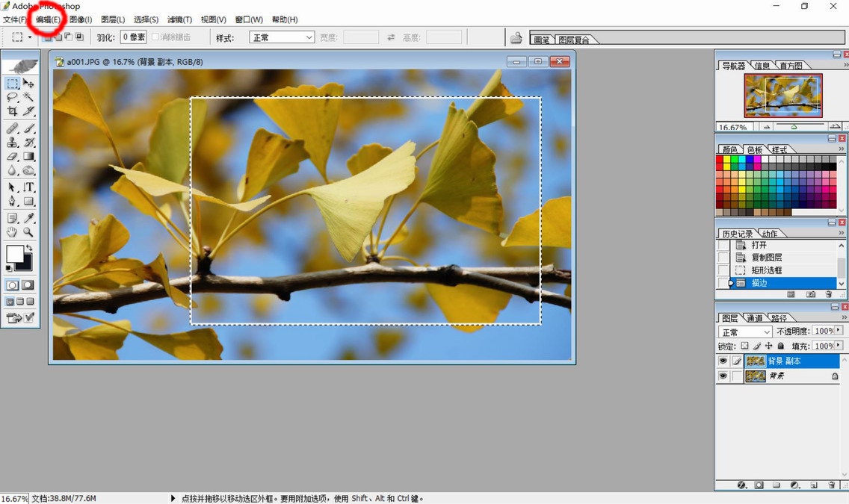Select the Eyedropper tool
This screenshot has height=504, width=849.
pyautogui.click(x=28, y=218)
